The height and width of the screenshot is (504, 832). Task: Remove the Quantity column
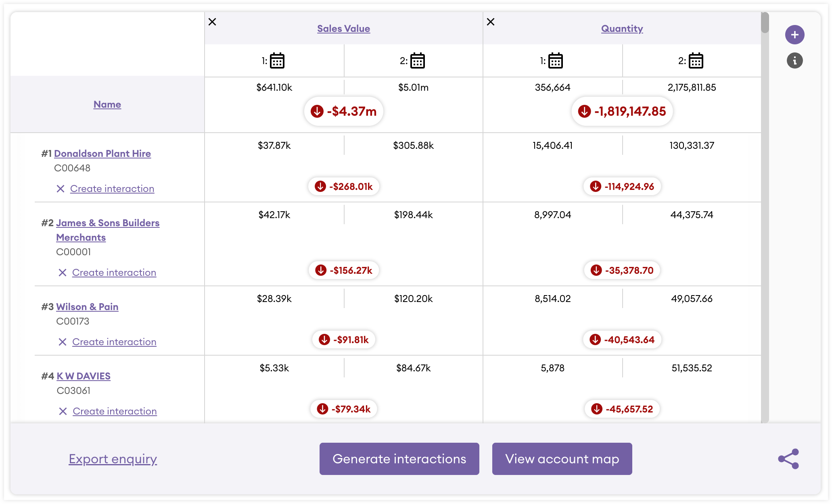click(491, 22)
